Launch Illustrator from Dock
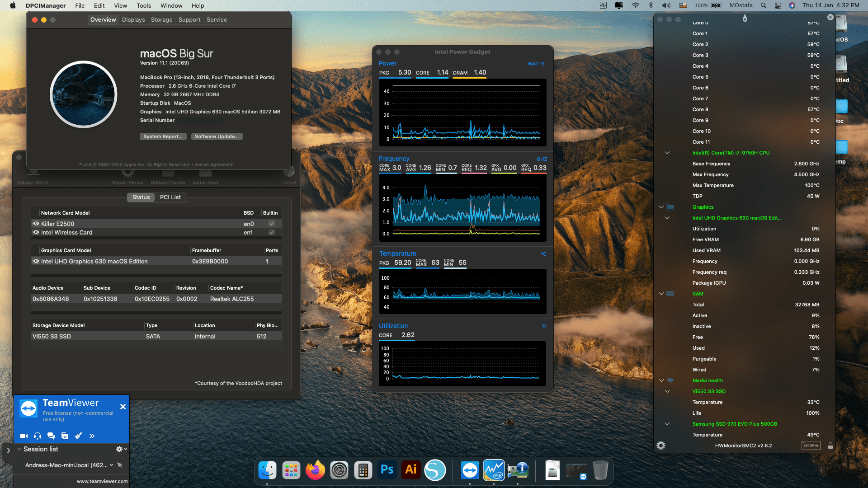This screenshot has height=488, width=868. pyautogui.click(x=411, y=470)
